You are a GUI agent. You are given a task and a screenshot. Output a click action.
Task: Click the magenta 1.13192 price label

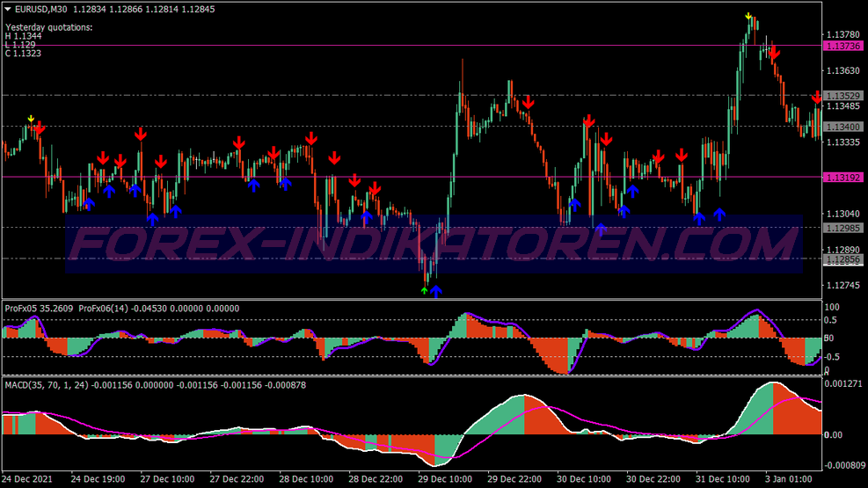pyautogui.click(x=842, y=178)
